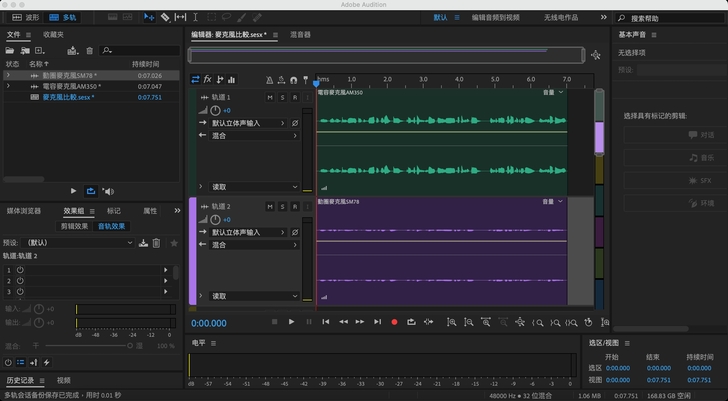Click the Loop Playback icon in transport
728x401 pixels.
(410, 322)
